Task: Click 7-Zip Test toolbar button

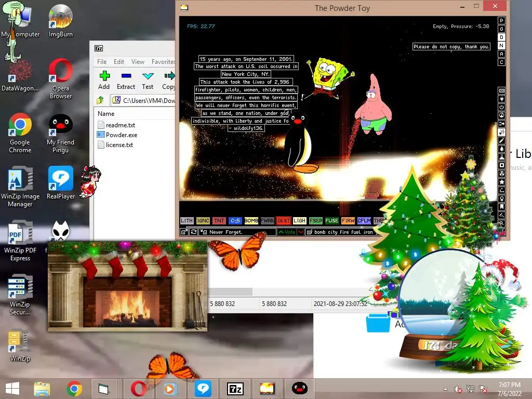Action: (x=148, y=80)
